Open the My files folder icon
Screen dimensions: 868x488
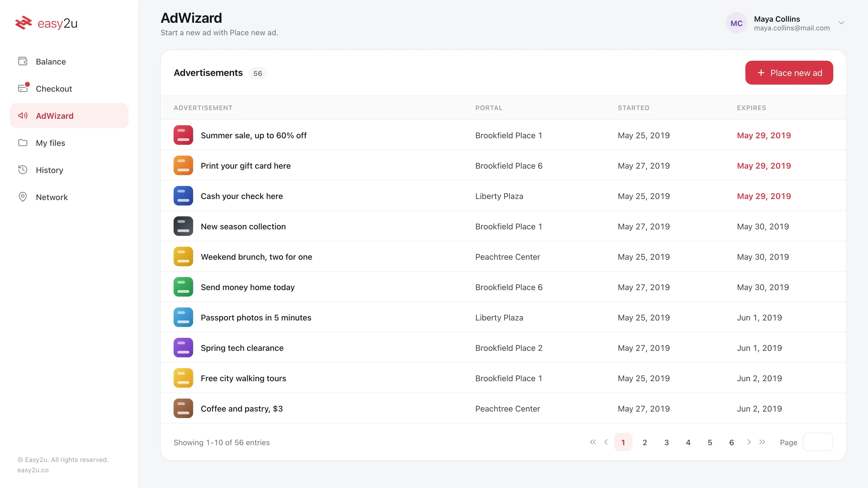pos(23,143)
